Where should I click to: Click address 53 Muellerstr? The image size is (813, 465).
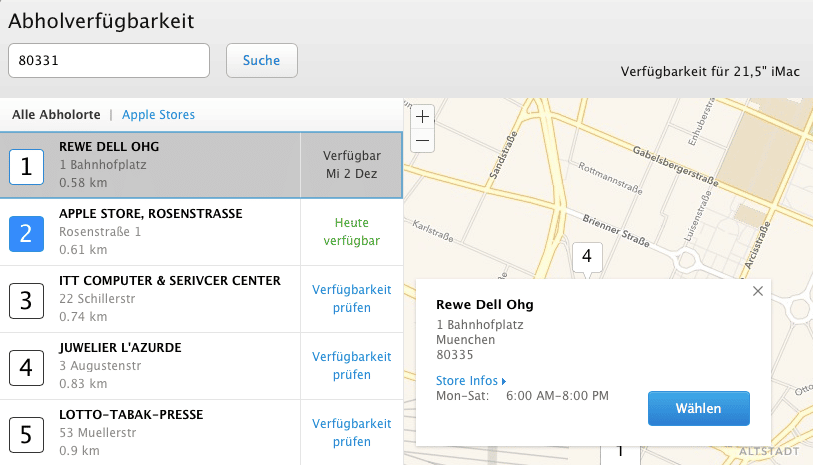pos(97,432)
